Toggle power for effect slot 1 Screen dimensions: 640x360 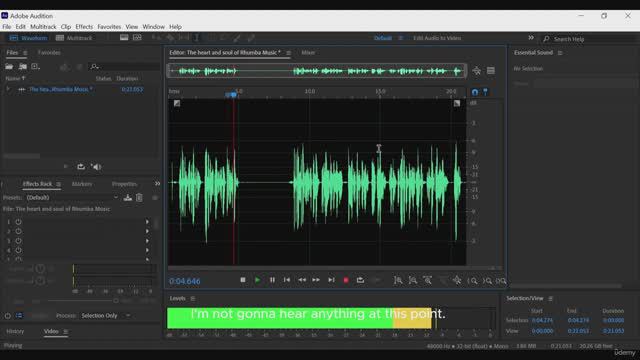click(18, 222)
